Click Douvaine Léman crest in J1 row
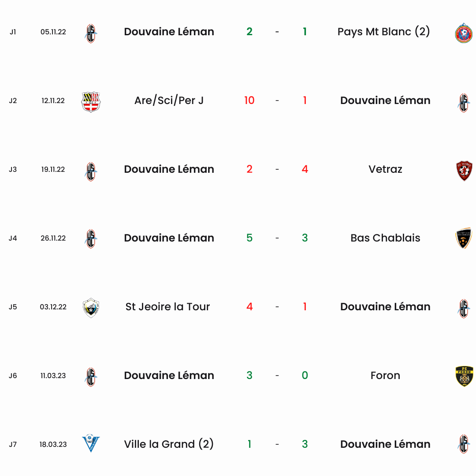Viewport: 476px width, 476px height. 91,33
